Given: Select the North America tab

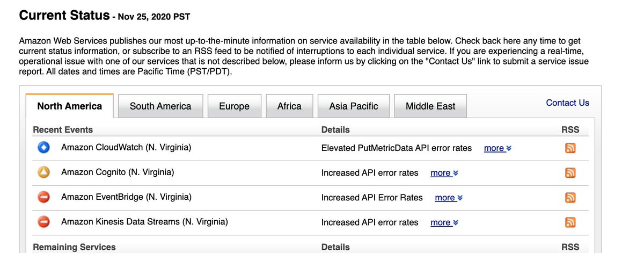Looking at the screenshot, I should pos(70,106).
